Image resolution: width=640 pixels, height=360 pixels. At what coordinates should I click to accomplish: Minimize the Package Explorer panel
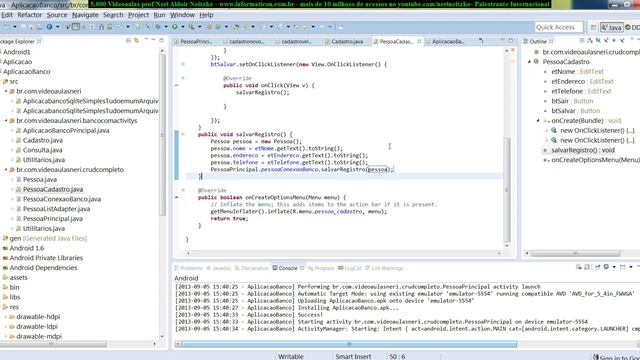153,40
